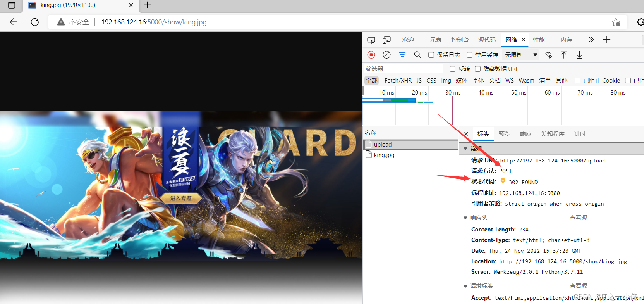Switch to the 欢迎 welcome tab
The height and width of the screenshot is (304, 644).
click(x=408, y=40)
